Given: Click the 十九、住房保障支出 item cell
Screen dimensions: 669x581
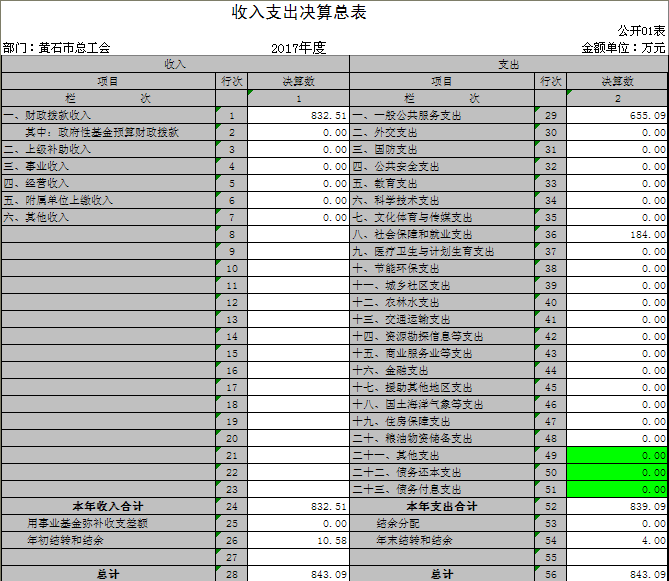Looking at the screenshot, I should (x=441, y=422).
